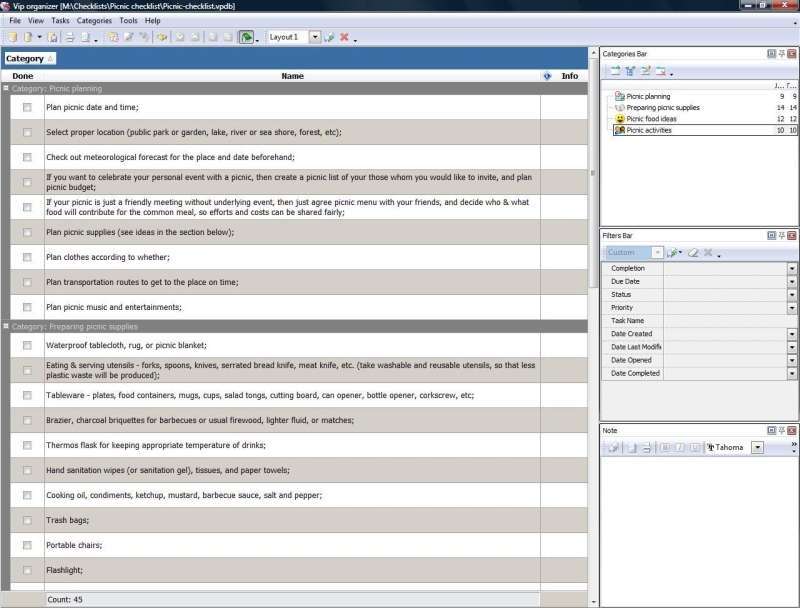Check off 'Plan picnic date and time' task
The height and width of the screenshot is (608, 800).
[27, 107]
